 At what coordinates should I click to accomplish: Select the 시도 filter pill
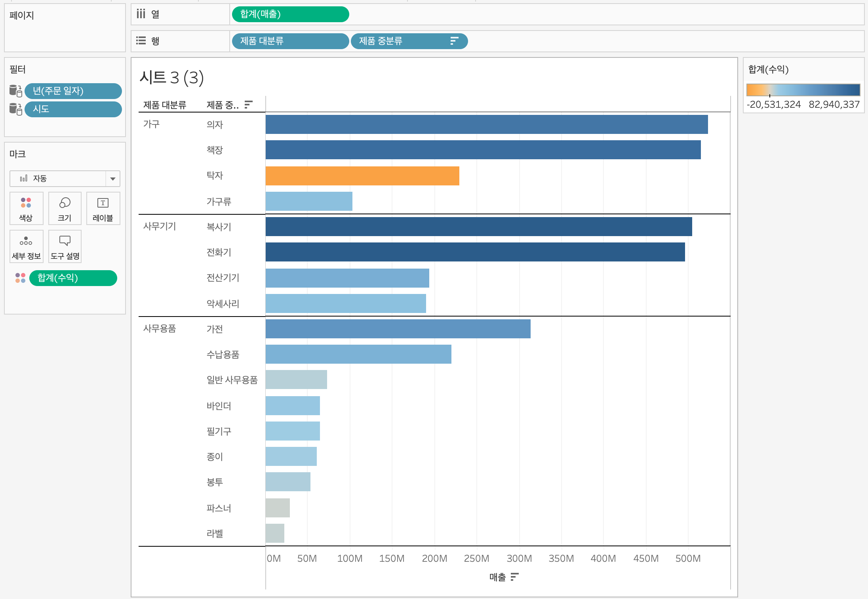pyautogui.click(x=73, y=109)
